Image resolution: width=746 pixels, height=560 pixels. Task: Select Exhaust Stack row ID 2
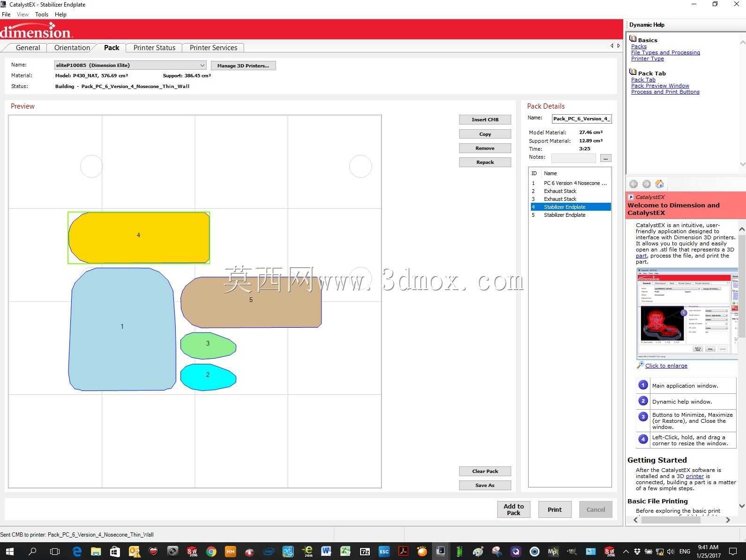[x=570, y=191]
